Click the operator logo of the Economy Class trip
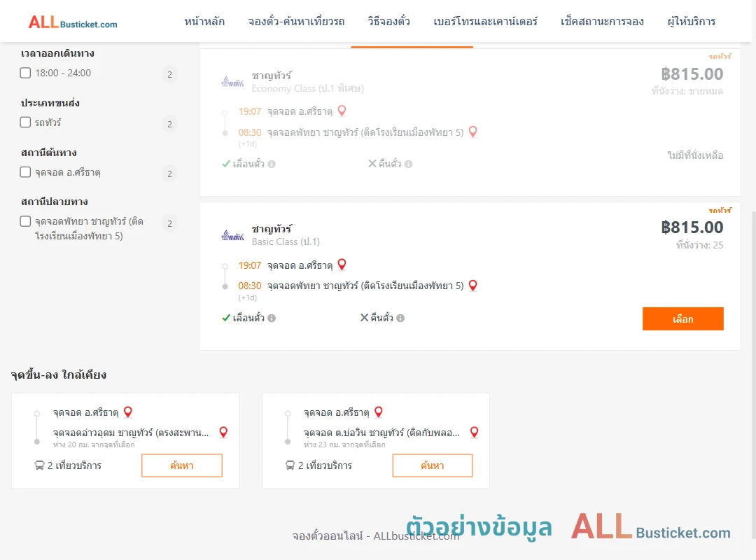This screenshot has width=756, height=560. point(232,82)
